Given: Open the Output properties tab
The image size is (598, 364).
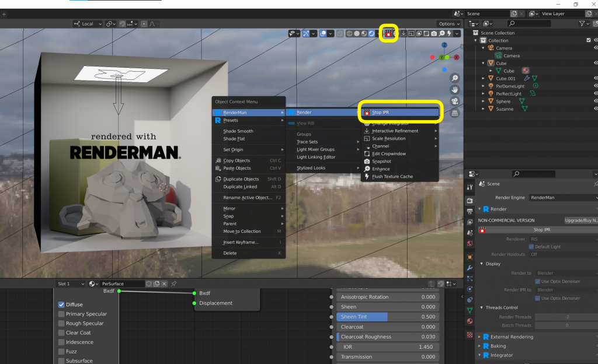Looking at the screenshot, I should pos(470,211).
